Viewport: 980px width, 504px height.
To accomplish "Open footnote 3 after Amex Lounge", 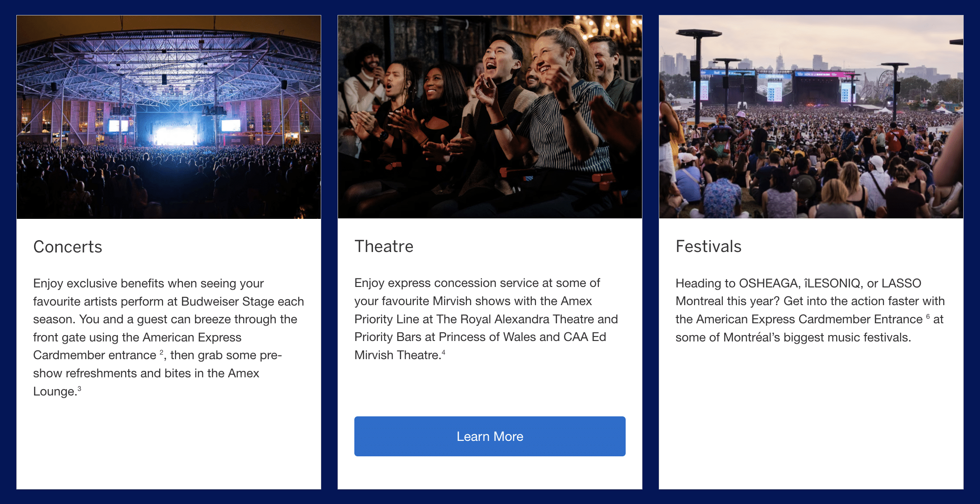I will click(x=79, y=389).
